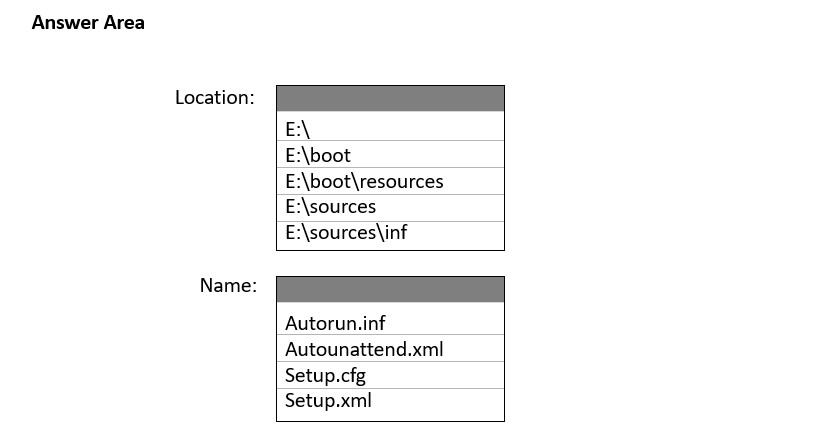Open the gray Name dropdown header
The image size is (815, 437).
pos(390,290)
